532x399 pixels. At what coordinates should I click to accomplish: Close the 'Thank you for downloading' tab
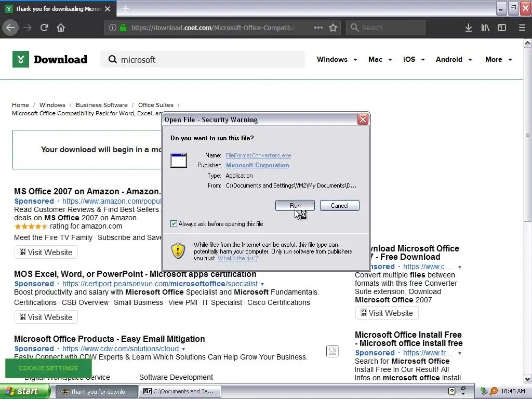(108, 9)
